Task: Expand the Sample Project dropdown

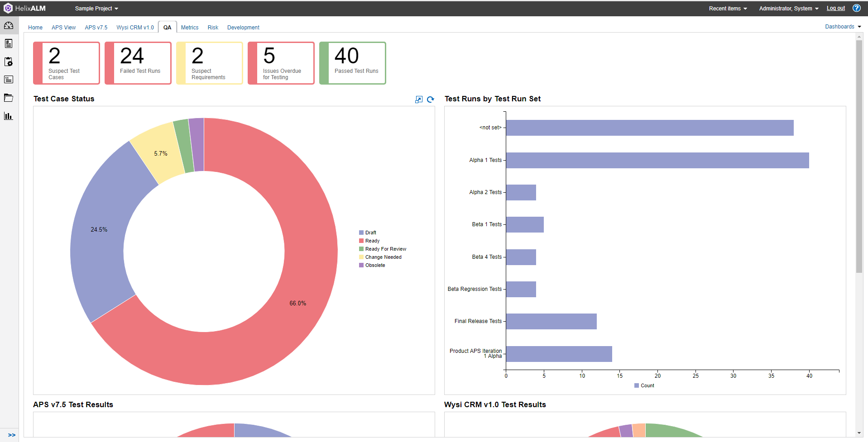Action: point(96,9)
